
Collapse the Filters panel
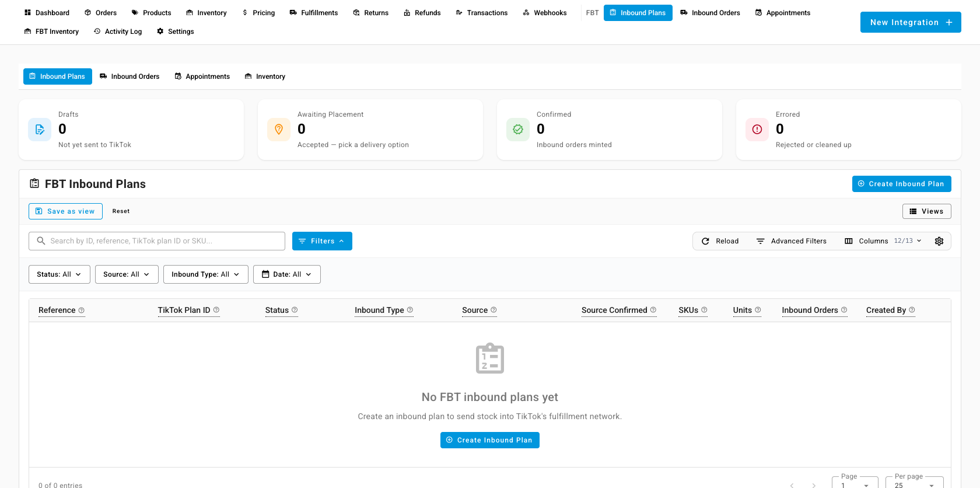[x=322, y=241]
